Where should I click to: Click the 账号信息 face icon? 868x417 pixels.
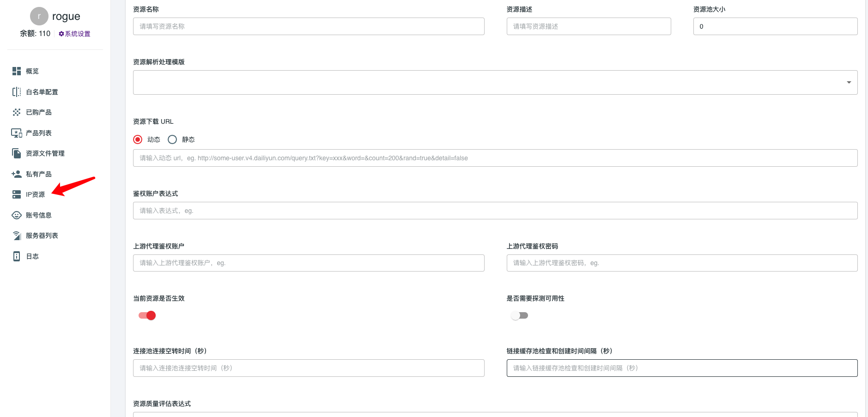point(17,215)
